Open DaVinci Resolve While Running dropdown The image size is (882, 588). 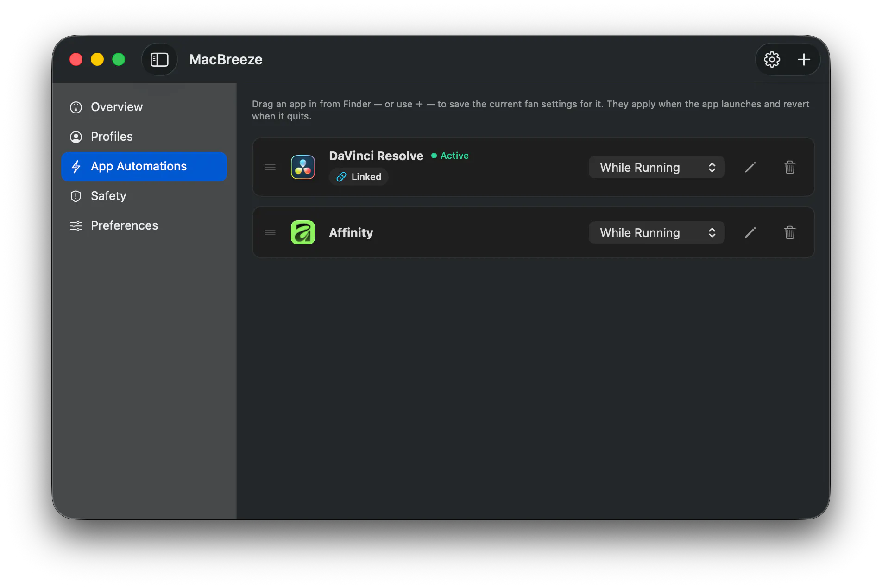656,167
